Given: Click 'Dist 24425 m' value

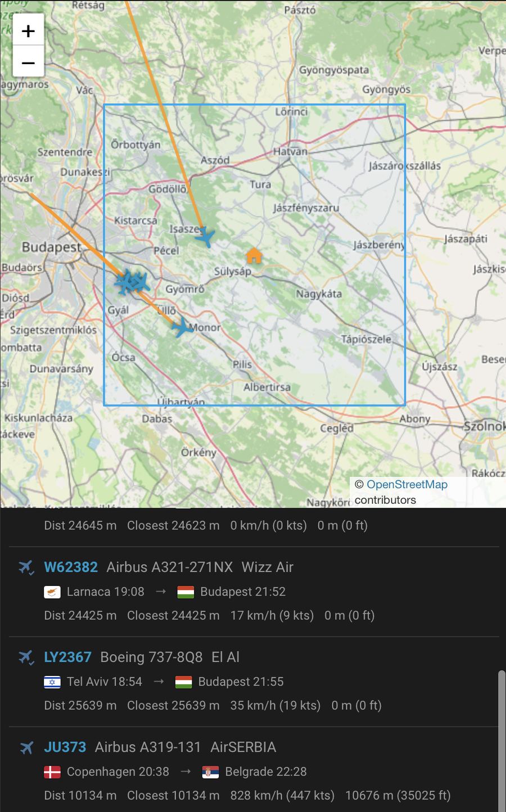Looking at the screenshot, I should (x=80, y=615).
